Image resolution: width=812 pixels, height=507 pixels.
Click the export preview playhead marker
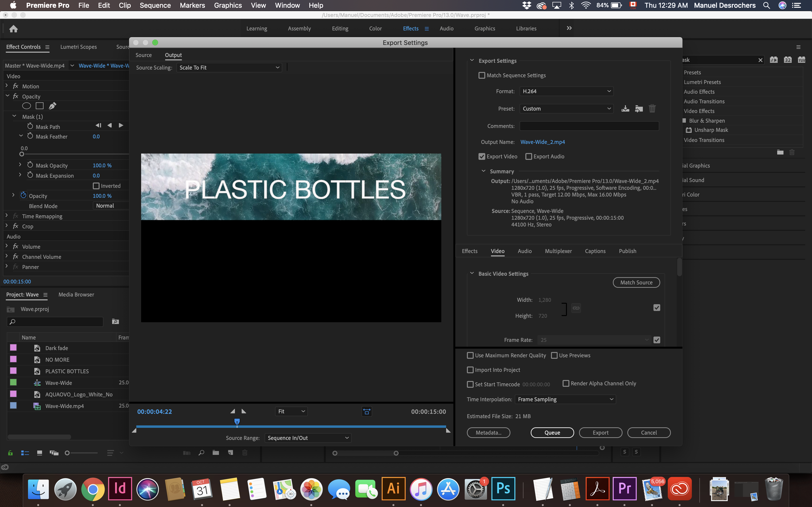237,422
